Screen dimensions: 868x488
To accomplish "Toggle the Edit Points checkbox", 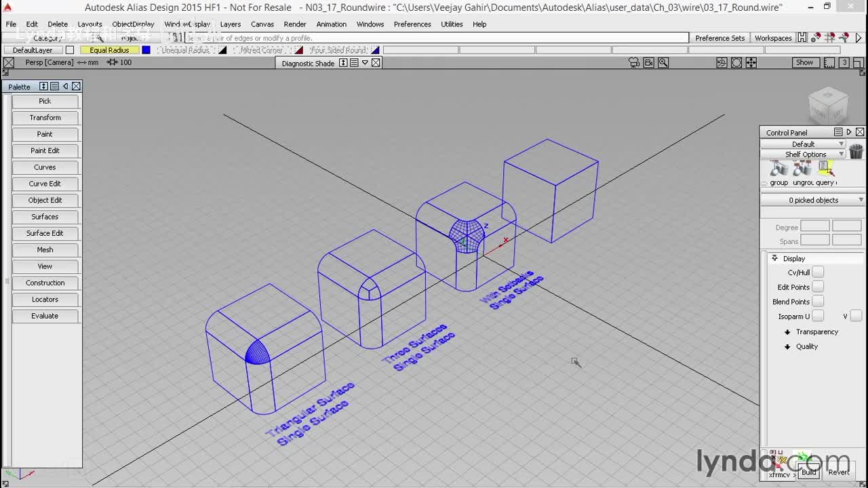I will [x=818, y=287].
